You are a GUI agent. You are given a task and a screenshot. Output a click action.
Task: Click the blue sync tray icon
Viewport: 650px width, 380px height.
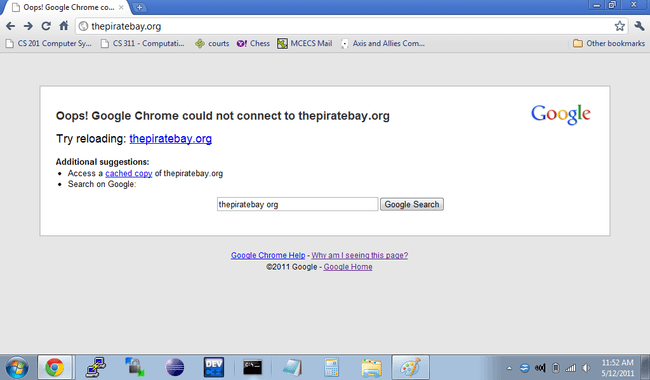pyautogui.click(x=524, y=368)
